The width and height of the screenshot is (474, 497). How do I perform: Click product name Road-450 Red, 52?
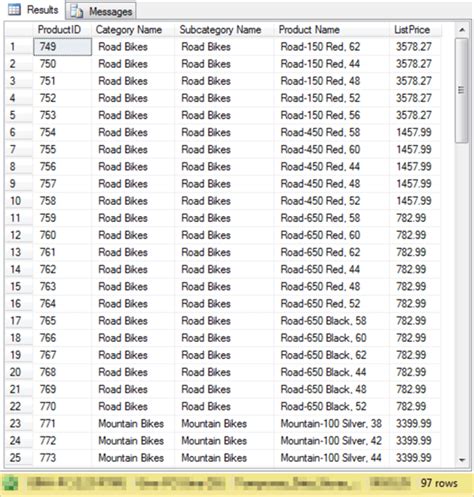coord(320,201)
